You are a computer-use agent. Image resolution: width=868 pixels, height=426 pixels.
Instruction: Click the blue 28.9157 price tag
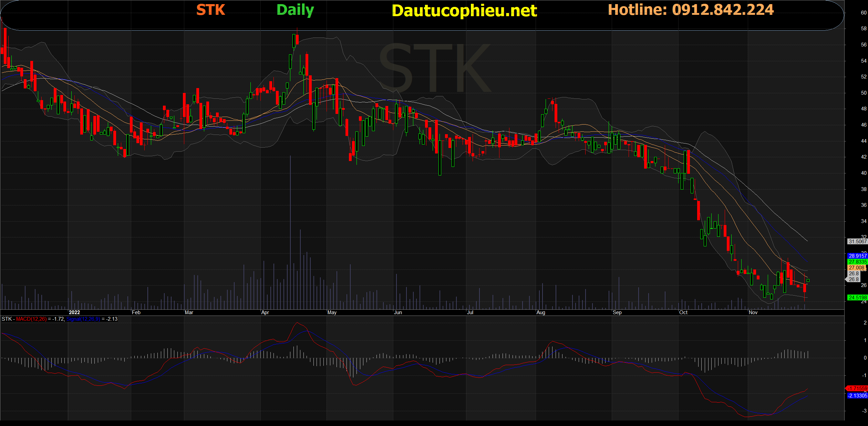pyautogui.click(x=857, y=256)
